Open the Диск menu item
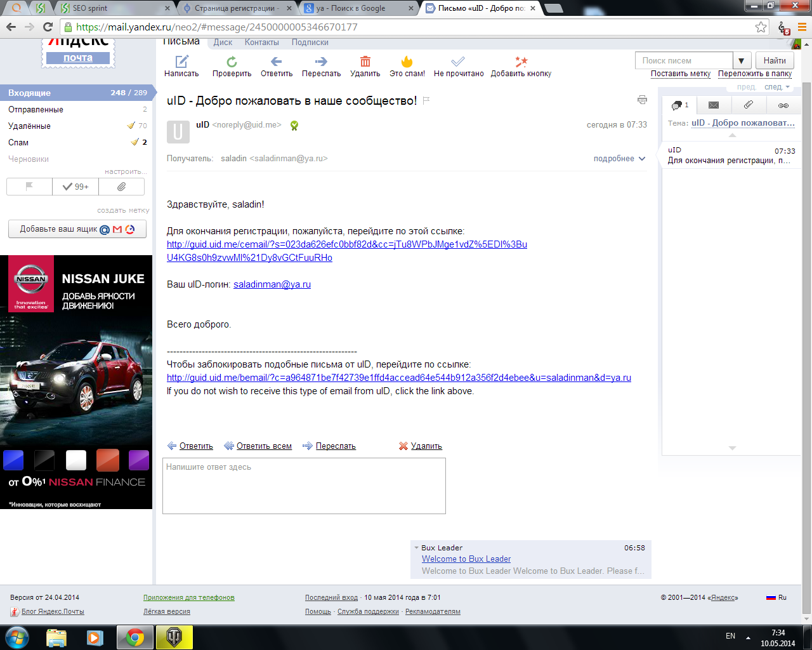812x650 pixels. [223, 43]
